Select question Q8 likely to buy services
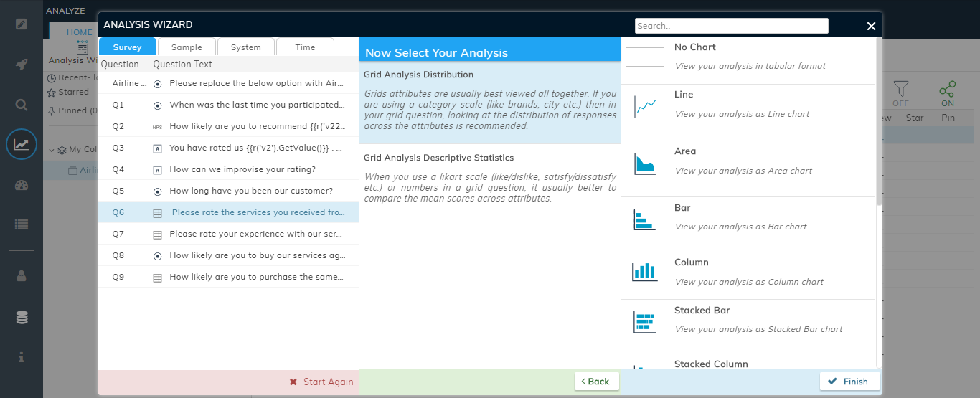This screenshot has width=980, height=398. coord(228,255)
